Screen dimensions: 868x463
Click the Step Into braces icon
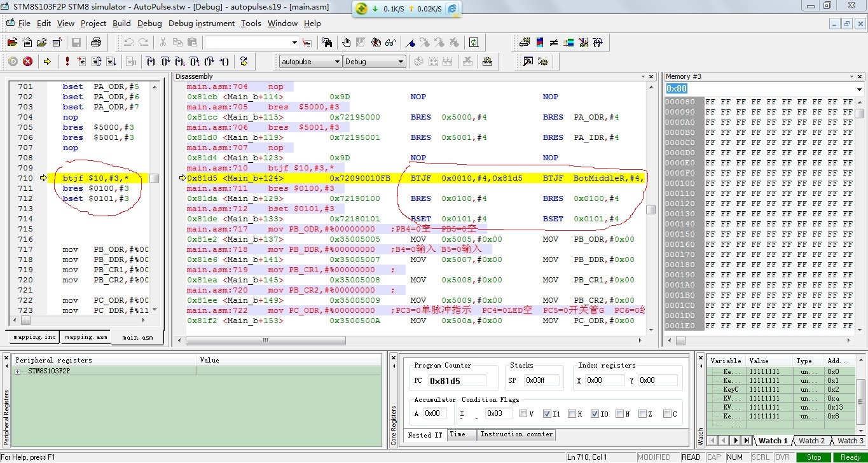tap(150, 62)
